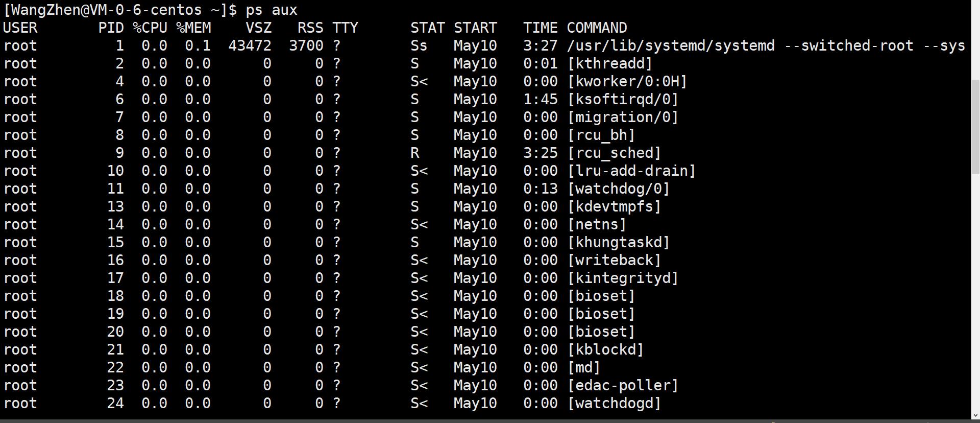Click the [kintegrityd] process name
980x423 pixels.
[623, 278]
